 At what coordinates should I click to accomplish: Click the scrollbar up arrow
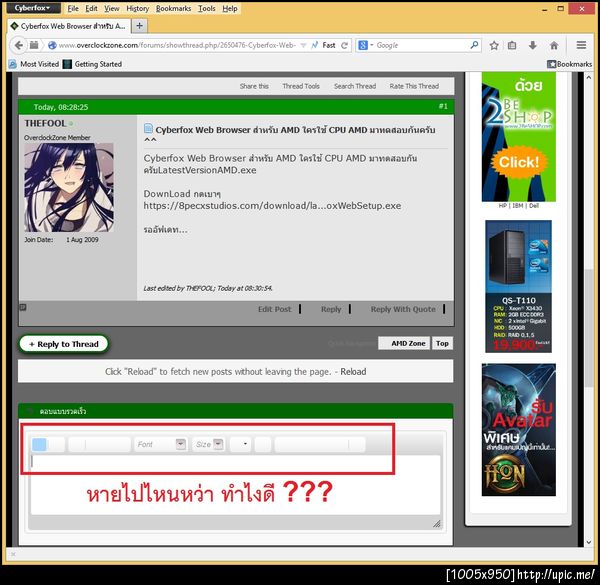point(589,78)
